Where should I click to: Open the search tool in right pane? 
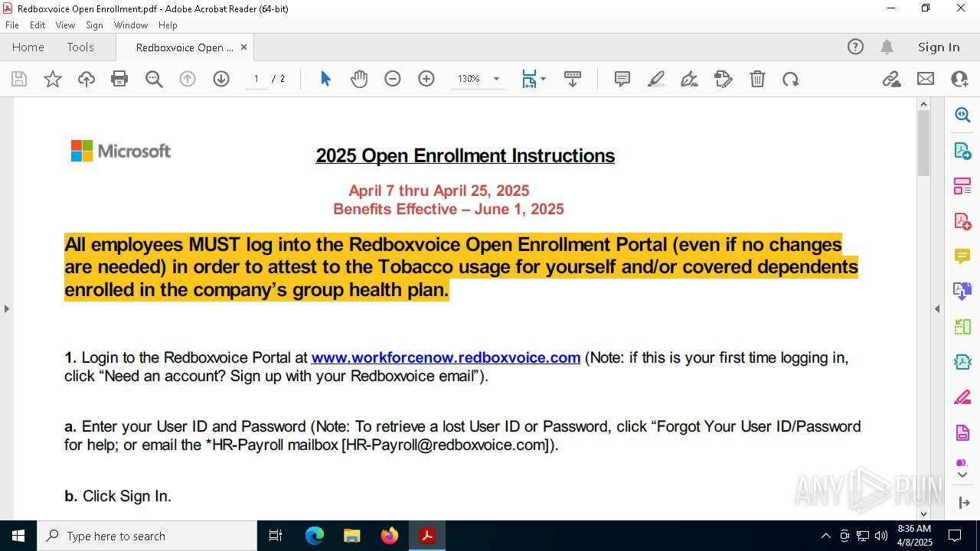[x=962, y=115]
